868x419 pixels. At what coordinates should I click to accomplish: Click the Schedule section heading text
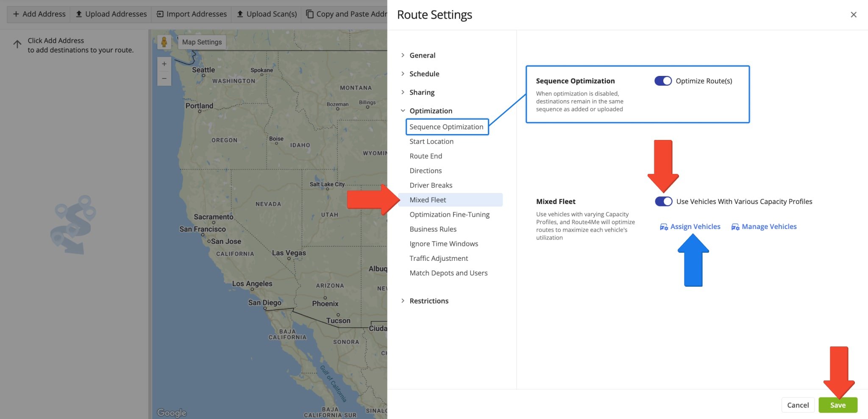(424, 74)
